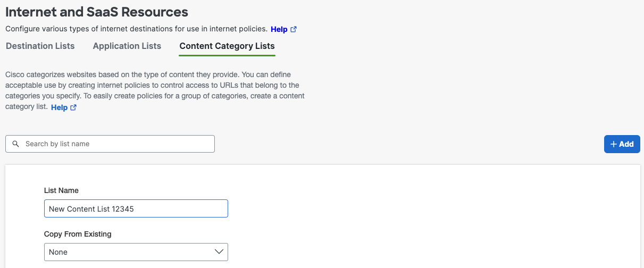Click the external-link icon after the paragraph Help

(73, 107)
